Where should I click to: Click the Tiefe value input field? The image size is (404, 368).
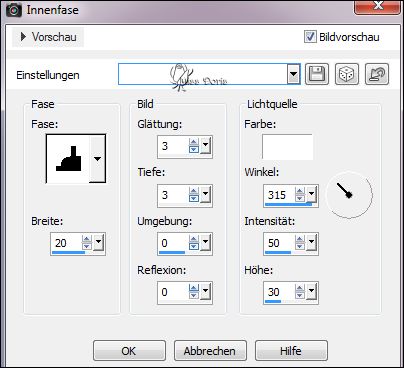pyautogui.click(x=173, y=195)
